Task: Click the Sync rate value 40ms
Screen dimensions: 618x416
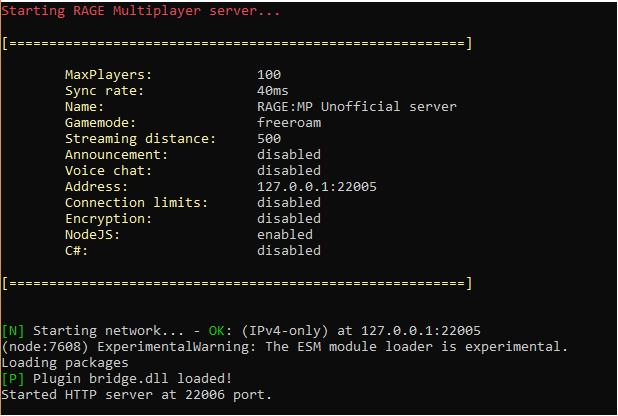Action: pyautogui.click(x=273, y=90)
